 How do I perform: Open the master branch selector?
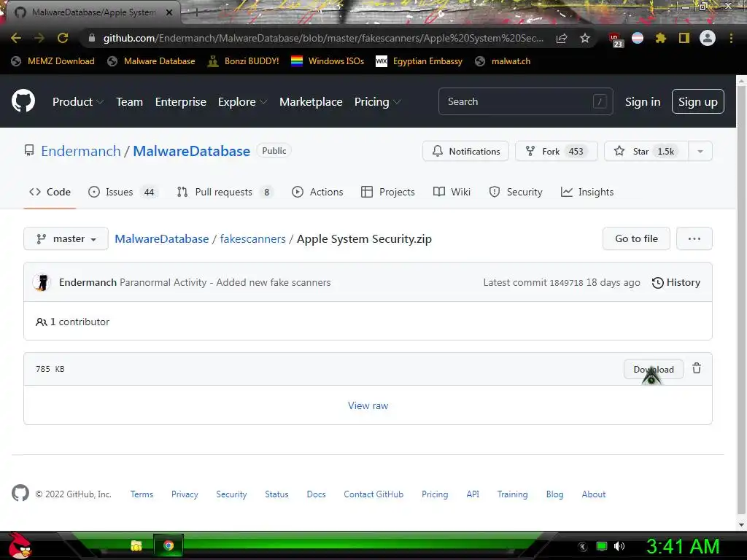point(66,238)
